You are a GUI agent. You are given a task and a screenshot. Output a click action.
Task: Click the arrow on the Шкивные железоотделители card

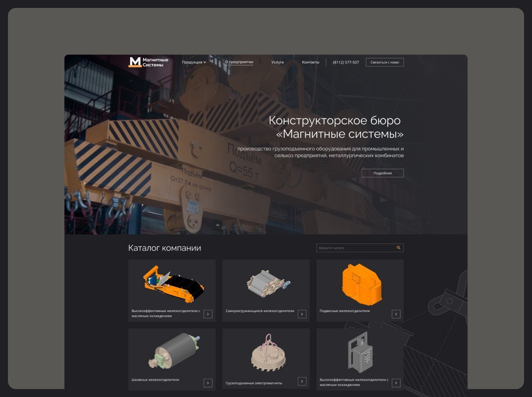(x=208, y=383)
